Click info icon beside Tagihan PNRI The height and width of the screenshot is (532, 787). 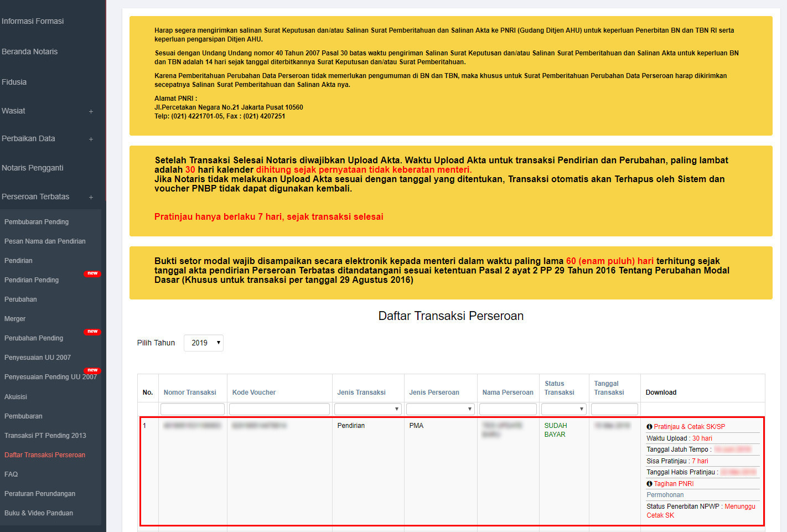650,484
